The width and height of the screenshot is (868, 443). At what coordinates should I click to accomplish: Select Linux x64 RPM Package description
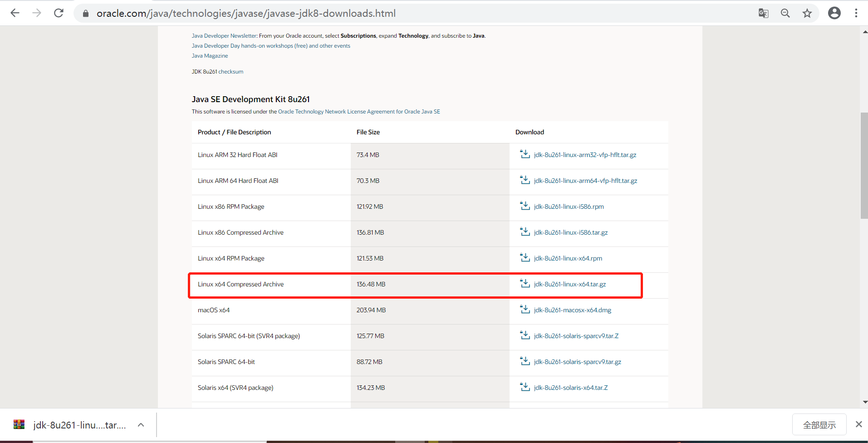(231, 258)
